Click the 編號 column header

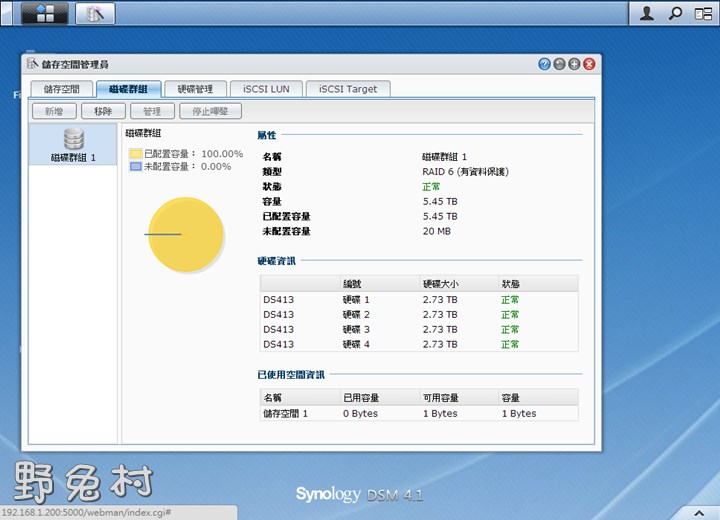point(379,284)
